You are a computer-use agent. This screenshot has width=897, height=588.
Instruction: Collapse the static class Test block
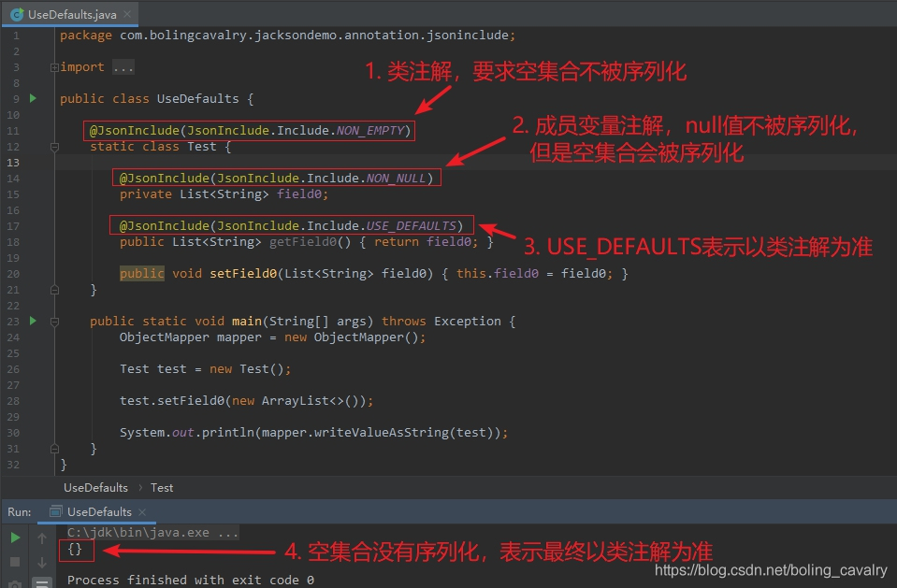point(55,147)
